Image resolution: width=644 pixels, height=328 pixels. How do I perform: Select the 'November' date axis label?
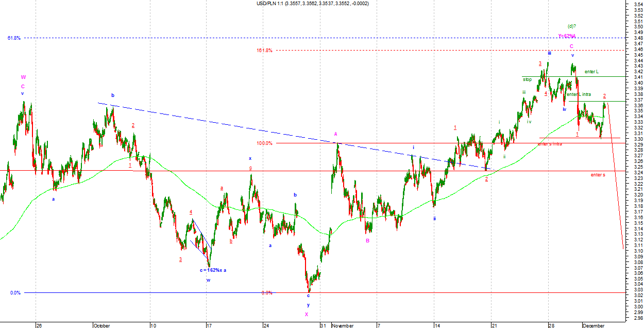343,325
